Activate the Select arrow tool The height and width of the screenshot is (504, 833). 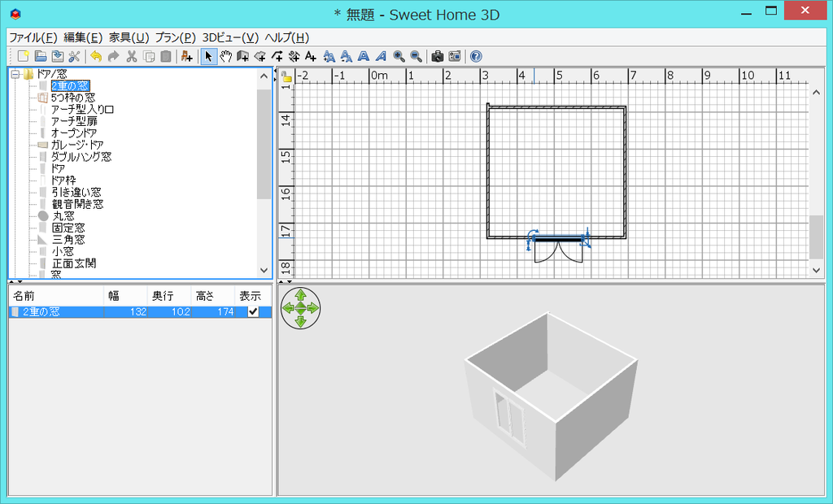208,56
